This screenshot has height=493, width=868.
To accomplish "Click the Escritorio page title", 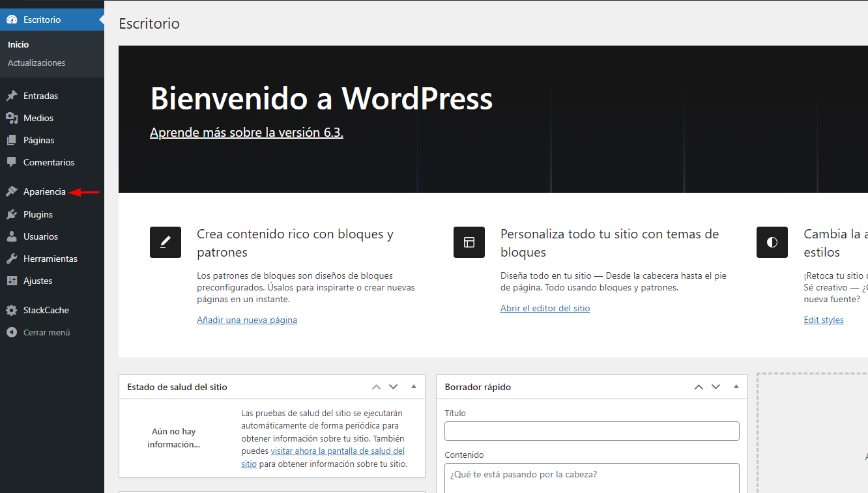I will 149,24.
